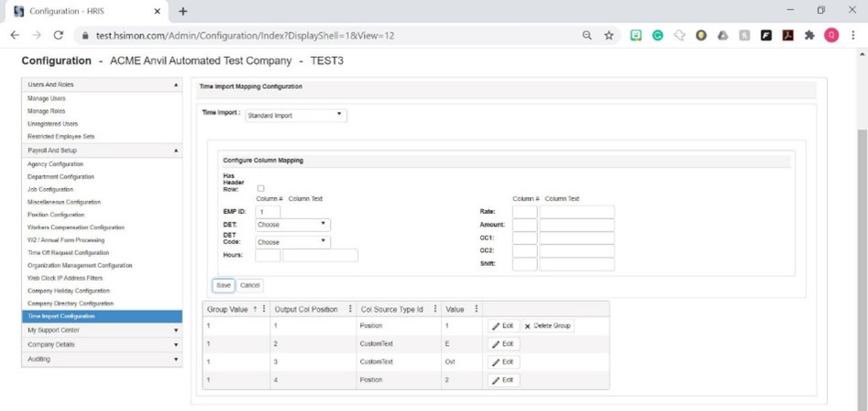This screenshot has width=868, height=411.
Task: Open the Value column menu dots
Action: [x=477, y=309]
